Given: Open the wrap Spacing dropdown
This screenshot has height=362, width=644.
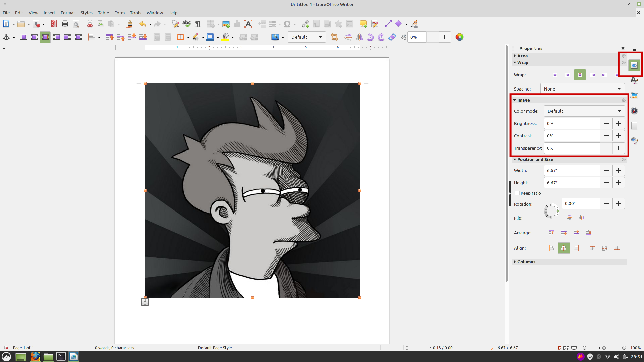Looking at the screenshot, I should [x=582, y=89].
